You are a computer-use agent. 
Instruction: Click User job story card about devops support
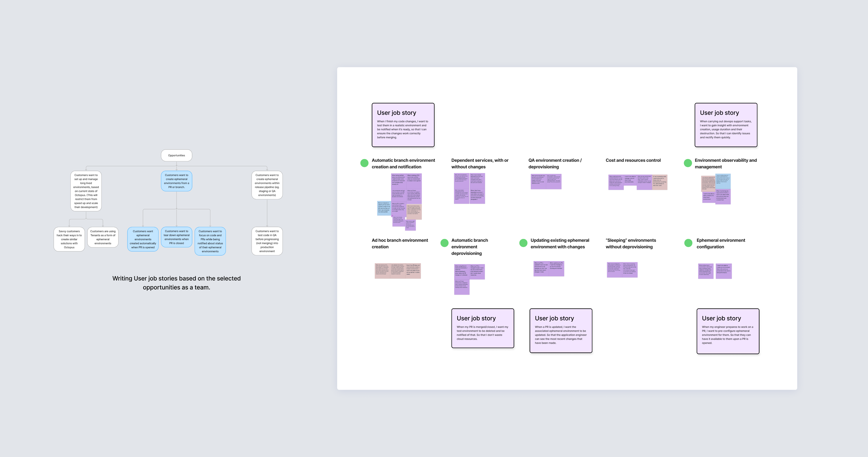[x=726, y=125]
